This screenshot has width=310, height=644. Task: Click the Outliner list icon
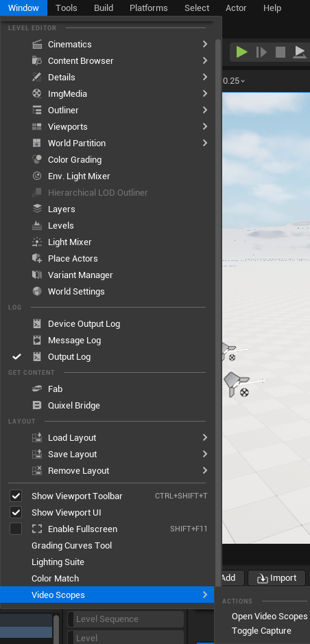point(37,110)
